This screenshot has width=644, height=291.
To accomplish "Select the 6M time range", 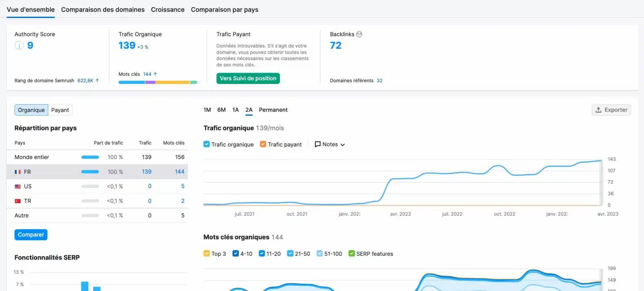I will pyautogui.click(x=221, y=110).
